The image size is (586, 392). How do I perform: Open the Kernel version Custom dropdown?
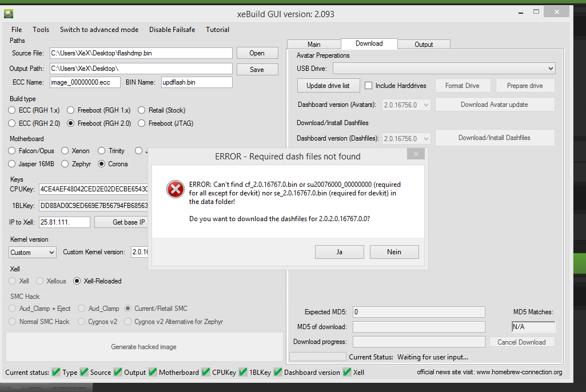pyautogui.click(x=32, y=252)
